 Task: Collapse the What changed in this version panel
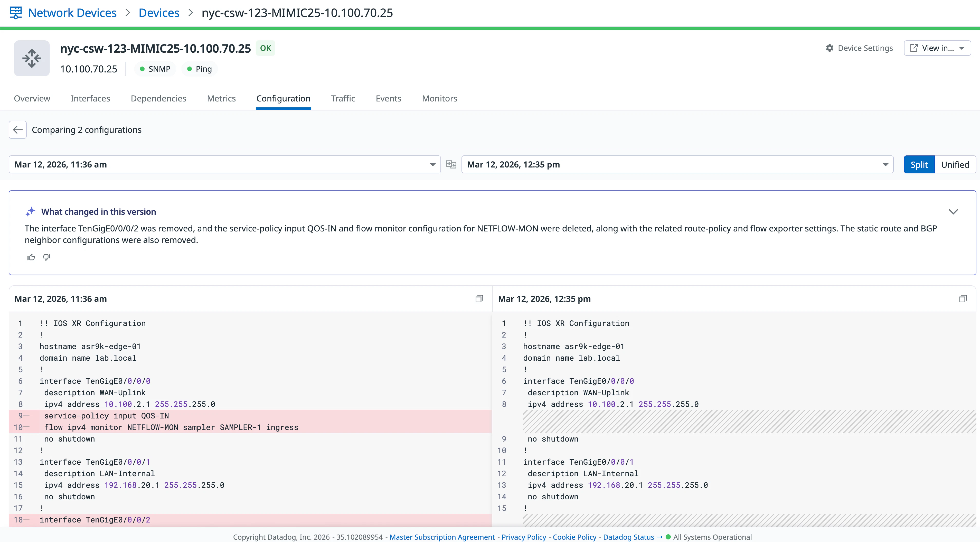point(953,212)
